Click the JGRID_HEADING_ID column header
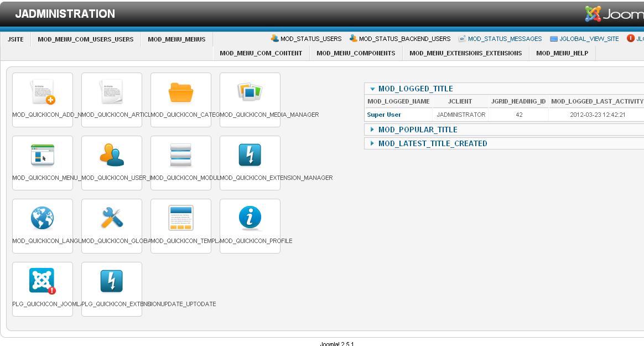The width and height of the screenshot is (644, 346). pyautogui.click(x=518, y=101)
